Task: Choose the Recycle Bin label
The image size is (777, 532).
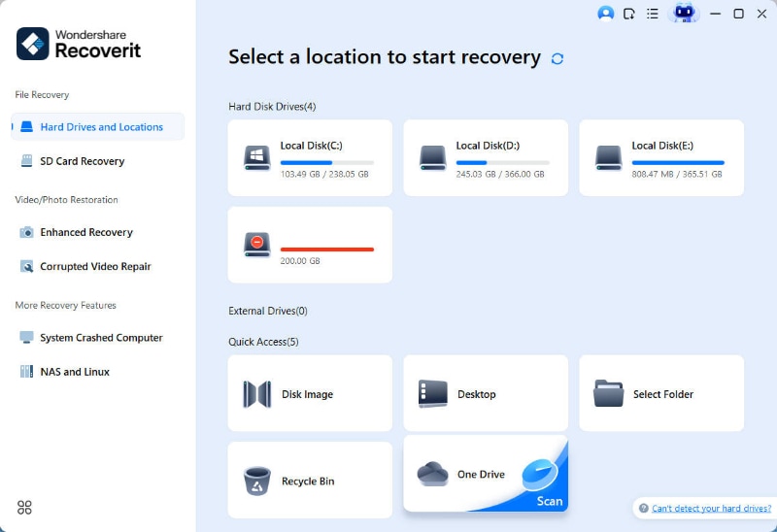Action: [308, 481]
